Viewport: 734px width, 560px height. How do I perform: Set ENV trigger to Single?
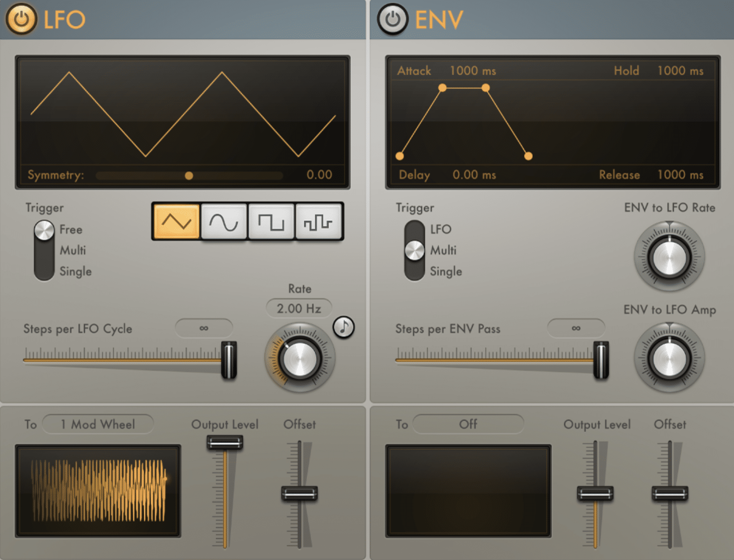446,271
